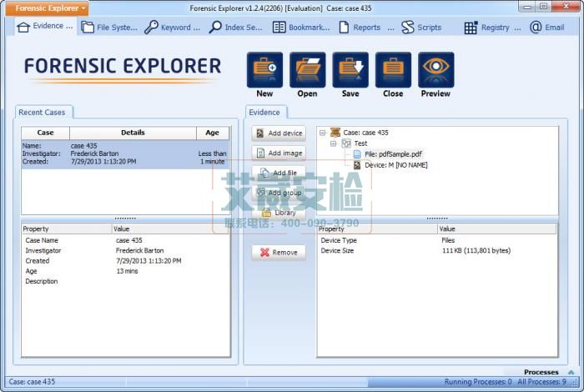Click the Save case icon

(x=350, y=70)
